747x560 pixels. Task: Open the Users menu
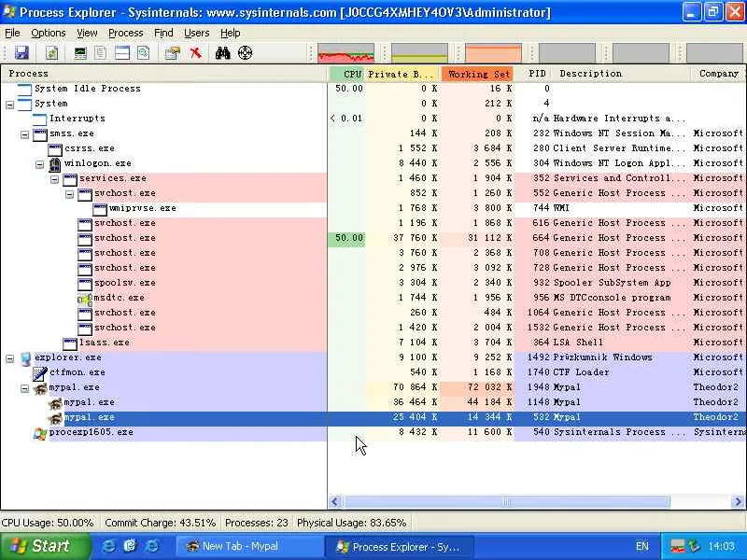pos(196,33)
